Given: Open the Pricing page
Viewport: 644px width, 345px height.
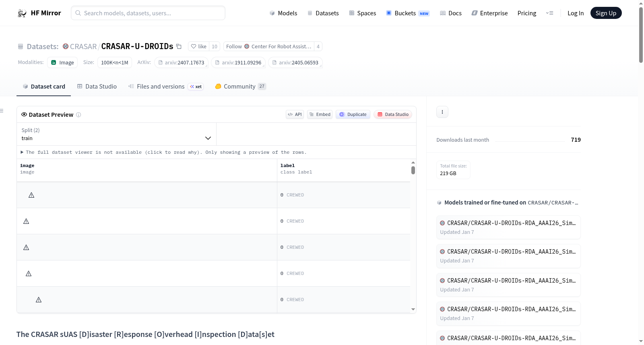Looking at the screenshot, I should 527,13.
